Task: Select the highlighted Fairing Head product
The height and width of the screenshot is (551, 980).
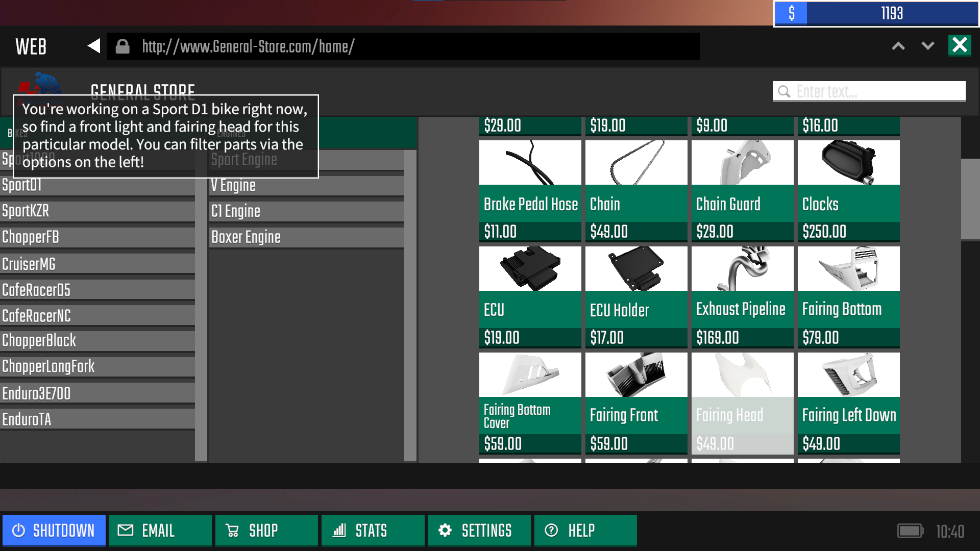Action: click(742, 403)
